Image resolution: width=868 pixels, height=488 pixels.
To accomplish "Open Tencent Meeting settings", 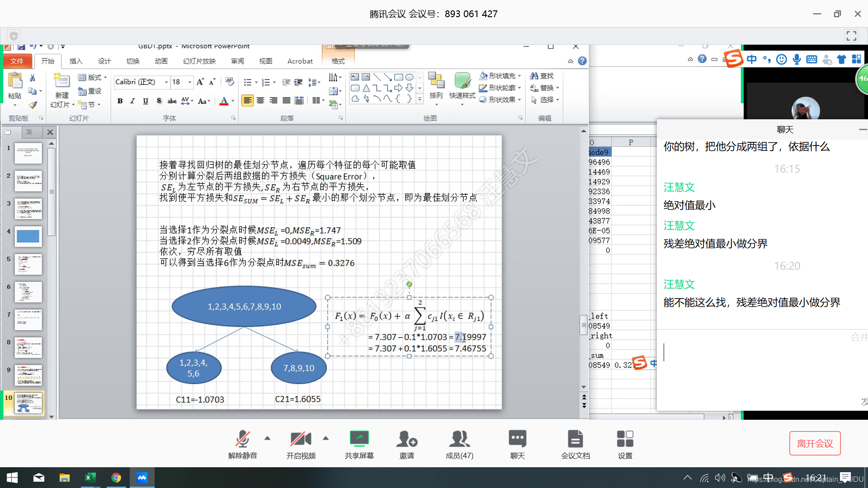I will tap(625, 445).
